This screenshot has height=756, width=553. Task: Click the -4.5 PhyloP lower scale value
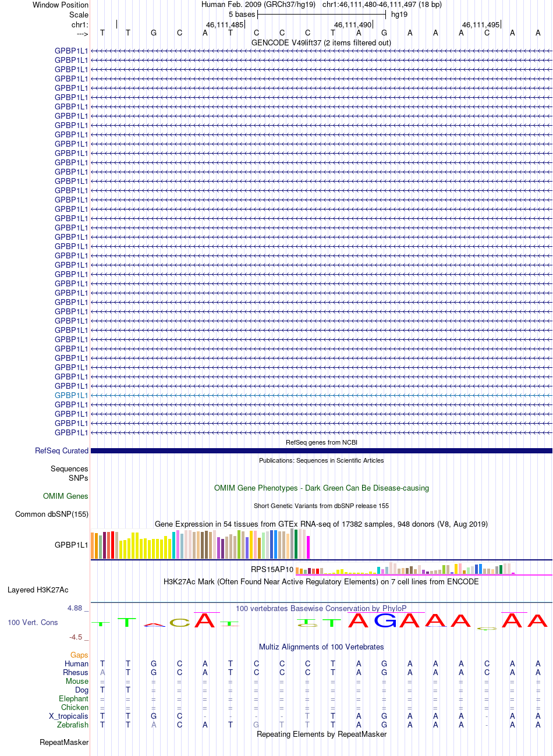tap(79, 637)
